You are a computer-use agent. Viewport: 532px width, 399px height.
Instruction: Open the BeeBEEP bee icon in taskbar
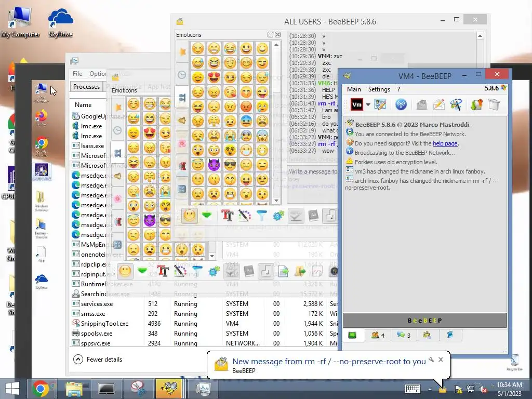pyautogui.click(x=169, y=388)
